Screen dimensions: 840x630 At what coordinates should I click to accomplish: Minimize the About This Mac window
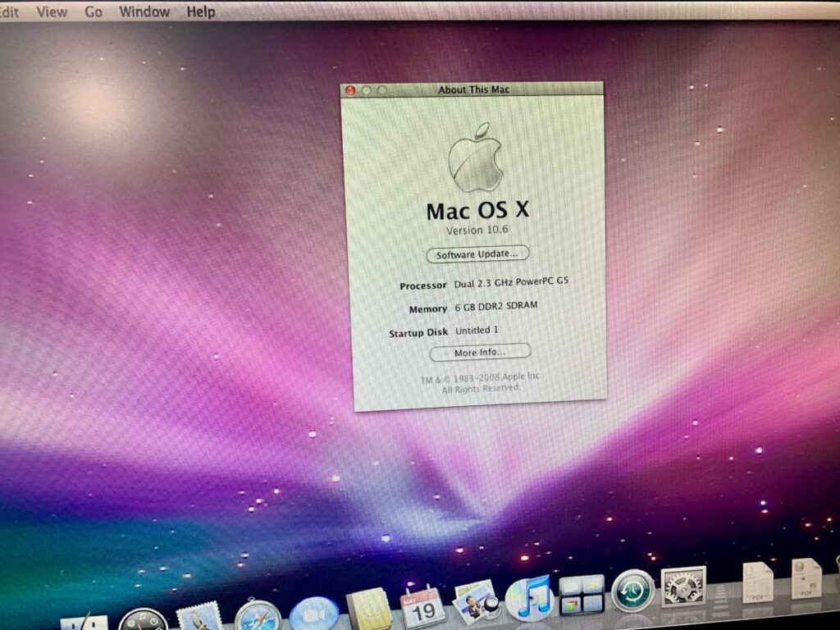pos(367,90)
